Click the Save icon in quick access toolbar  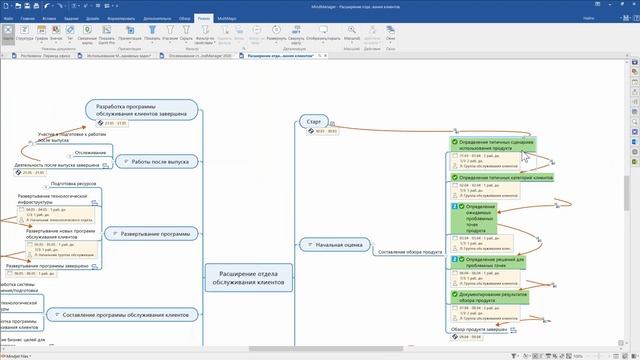point(27,6)
